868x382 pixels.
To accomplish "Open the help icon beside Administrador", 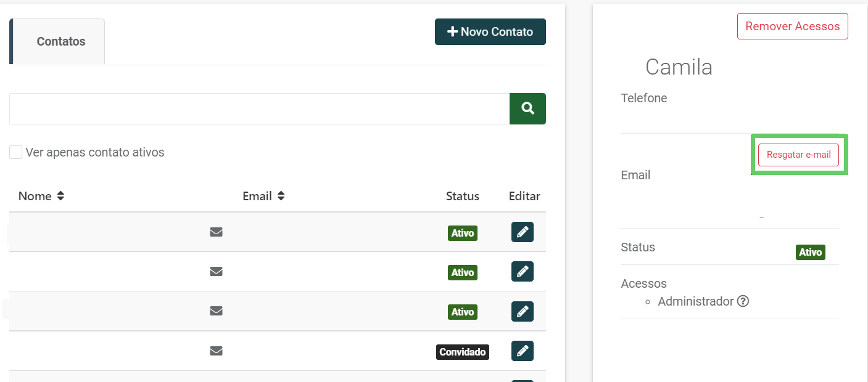I will (x=743, y=301).
